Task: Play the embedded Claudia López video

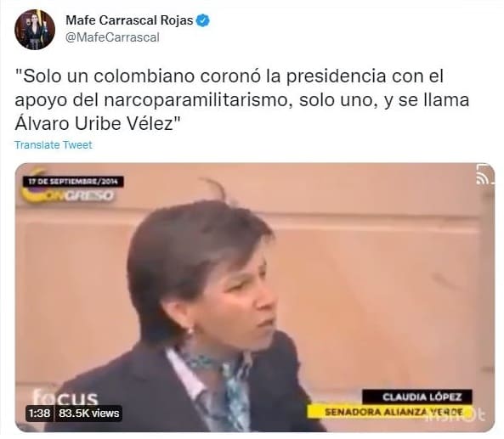Action: [255, 297]
